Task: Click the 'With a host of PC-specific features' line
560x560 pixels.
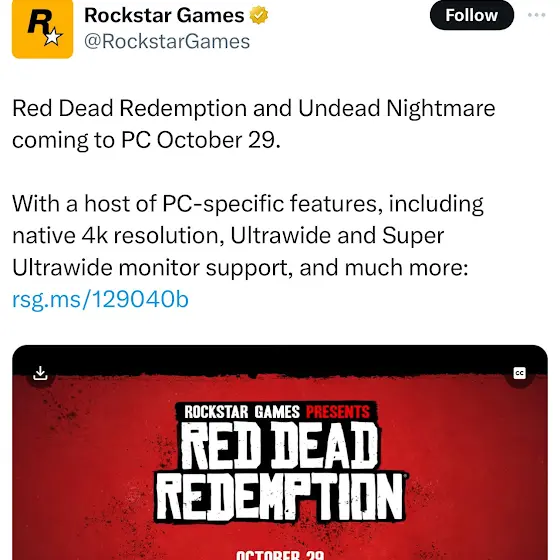Action: 248,204
